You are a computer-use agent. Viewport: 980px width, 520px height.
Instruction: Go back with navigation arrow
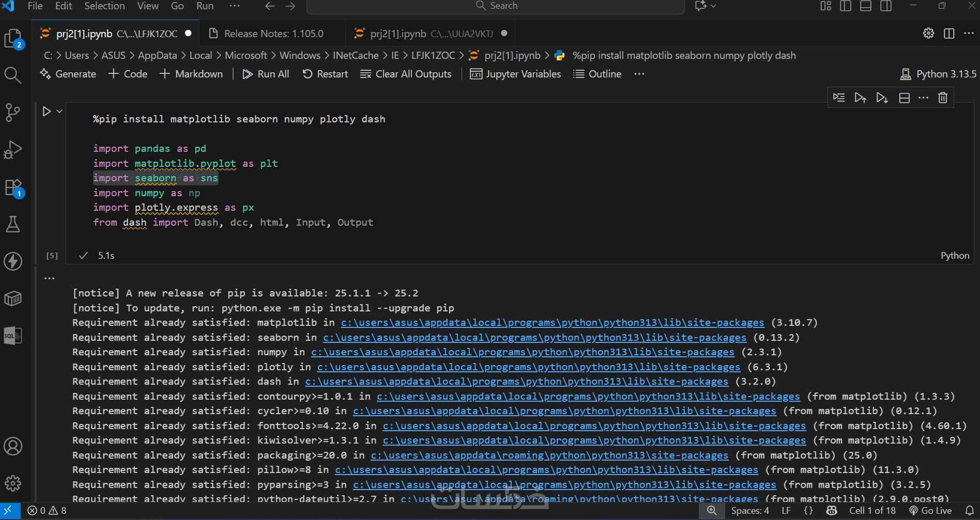coord(270,6)
